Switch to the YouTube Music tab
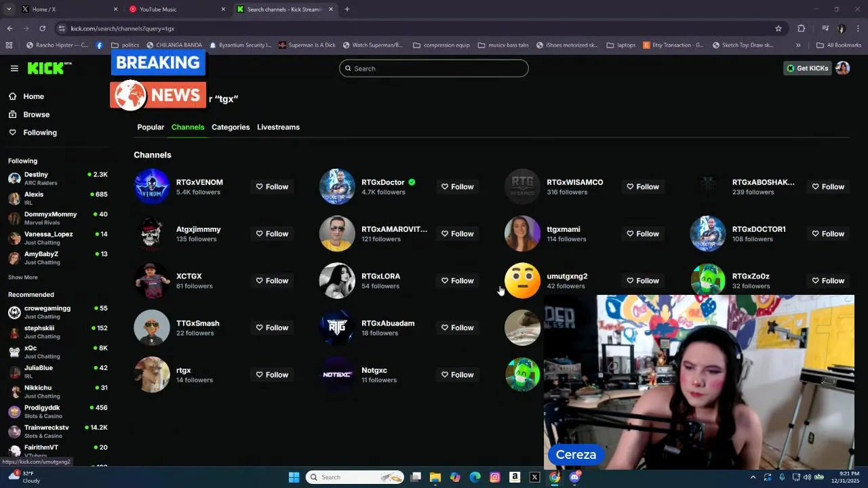The height and width of the screenshot is (488, 868). pos(178,9)
